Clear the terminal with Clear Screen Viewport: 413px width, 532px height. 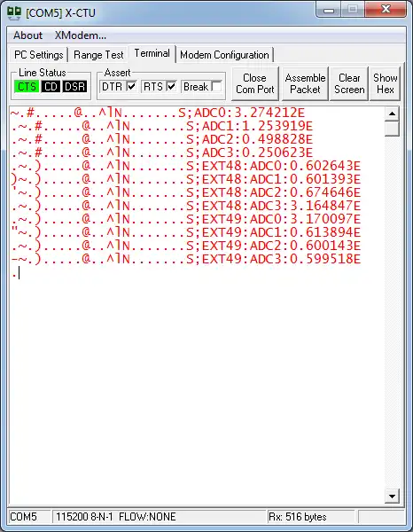click(349, 83)
